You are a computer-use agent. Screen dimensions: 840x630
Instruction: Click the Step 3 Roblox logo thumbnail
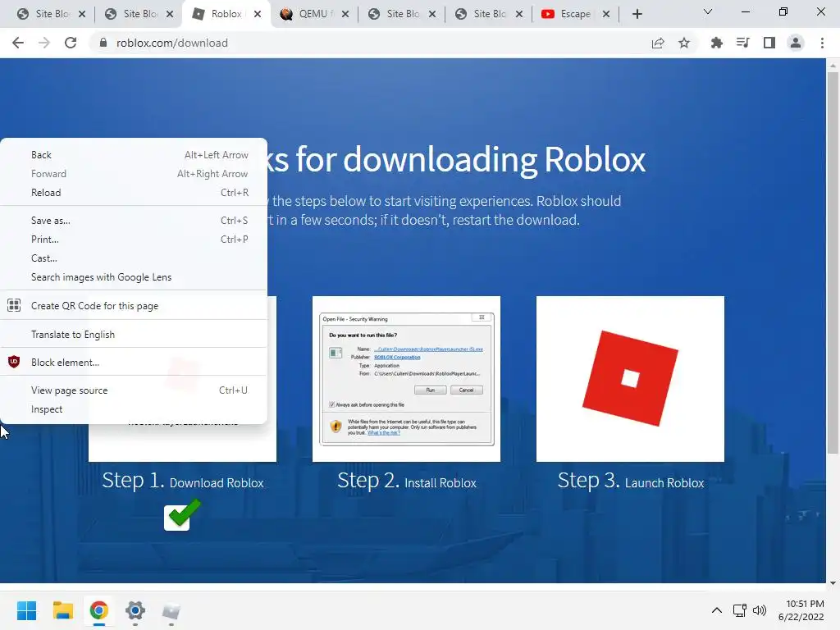click(630, 379)
